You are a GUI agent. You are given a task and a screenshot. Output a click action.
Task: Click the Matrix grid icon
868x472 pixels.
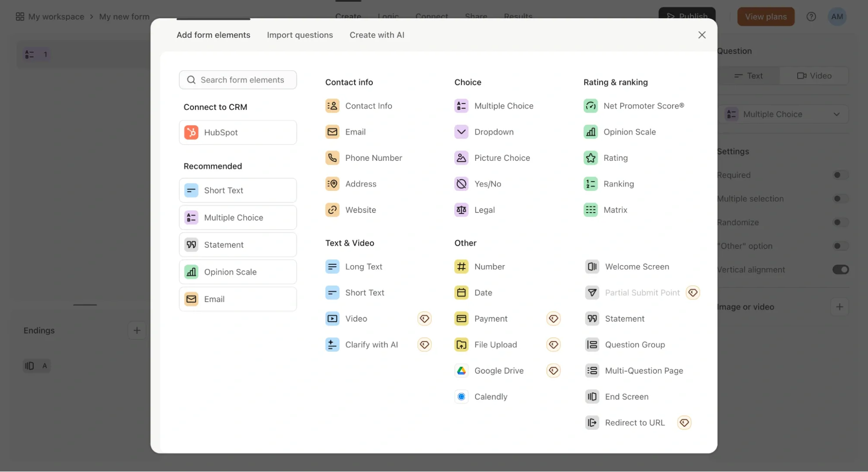(x=591, y=210)
